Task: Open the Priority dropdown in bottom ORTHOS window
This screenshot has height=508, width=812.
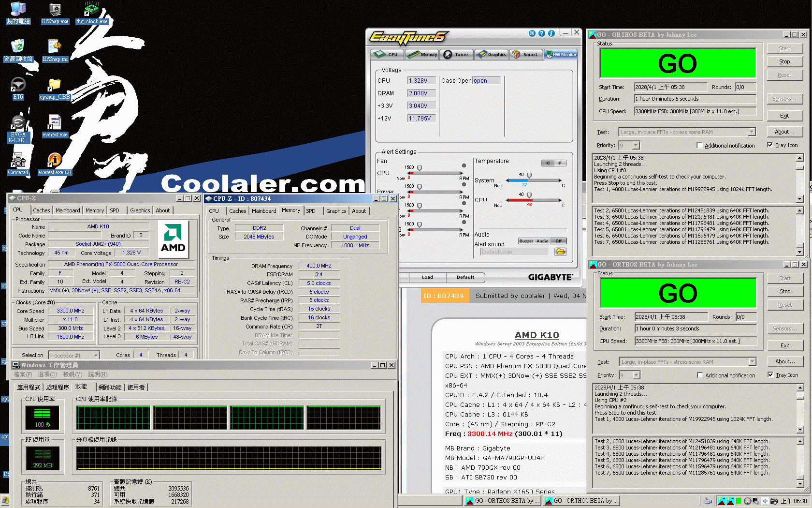Action: coord(636,375)
